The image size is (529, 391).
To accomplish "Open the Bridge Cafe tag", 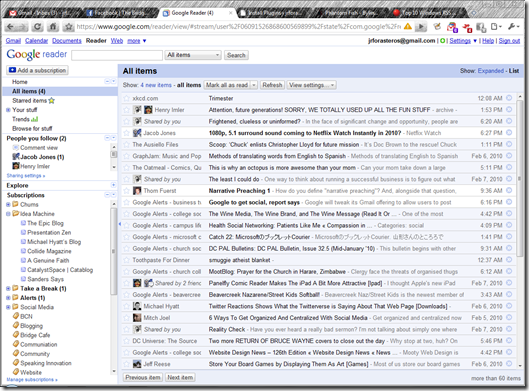I will 35,335.
